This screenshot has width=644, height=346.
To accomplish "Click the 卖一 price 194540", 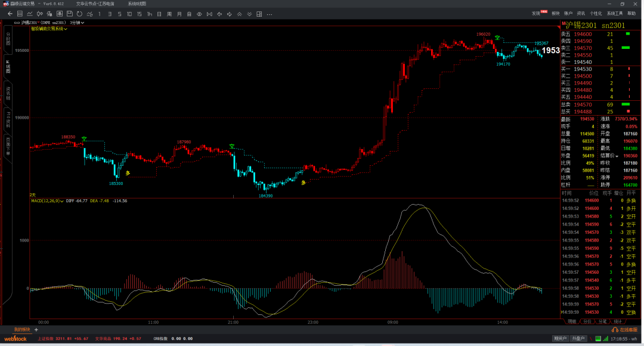I will point(583,62).
